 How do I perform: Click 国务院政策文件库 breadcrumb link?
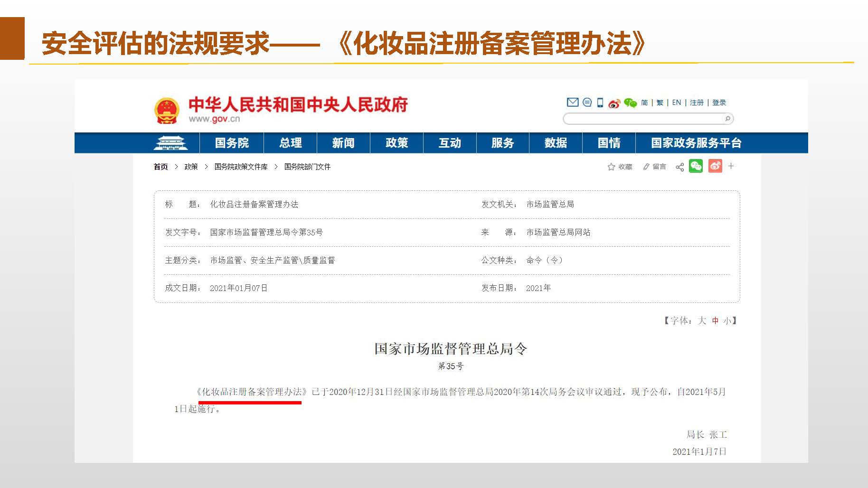pyautogui.click(x=241, y=167)
